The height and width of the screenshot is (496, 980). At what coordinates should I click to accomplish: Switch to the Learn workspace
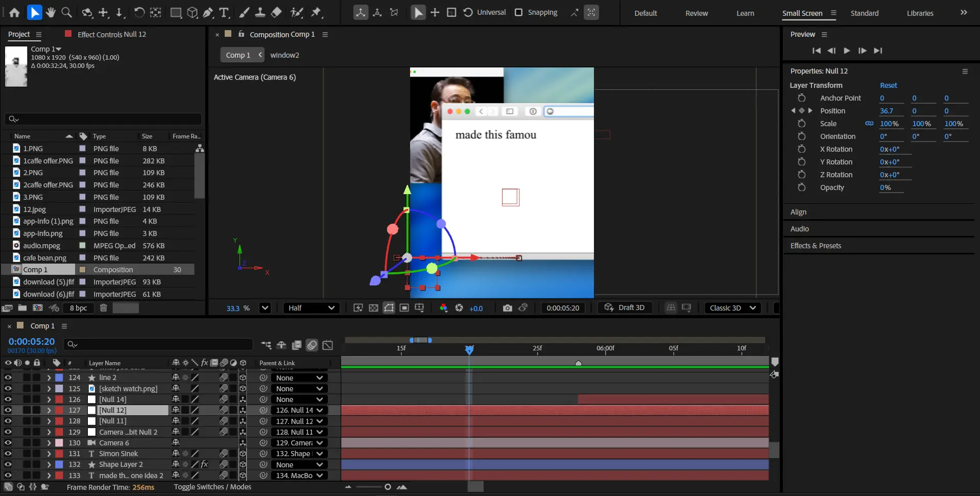point(745,13)
